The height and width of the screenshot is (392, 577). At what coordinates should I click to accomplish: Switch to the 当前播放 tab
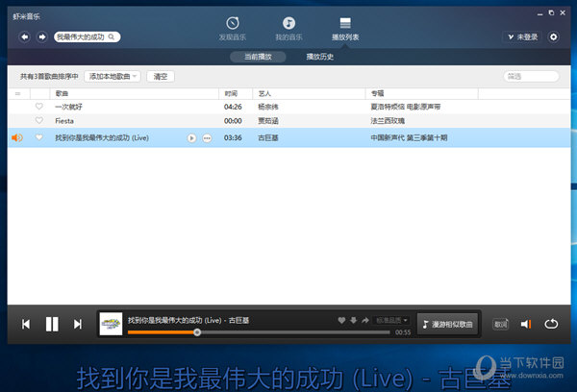[x=258, y=57]
